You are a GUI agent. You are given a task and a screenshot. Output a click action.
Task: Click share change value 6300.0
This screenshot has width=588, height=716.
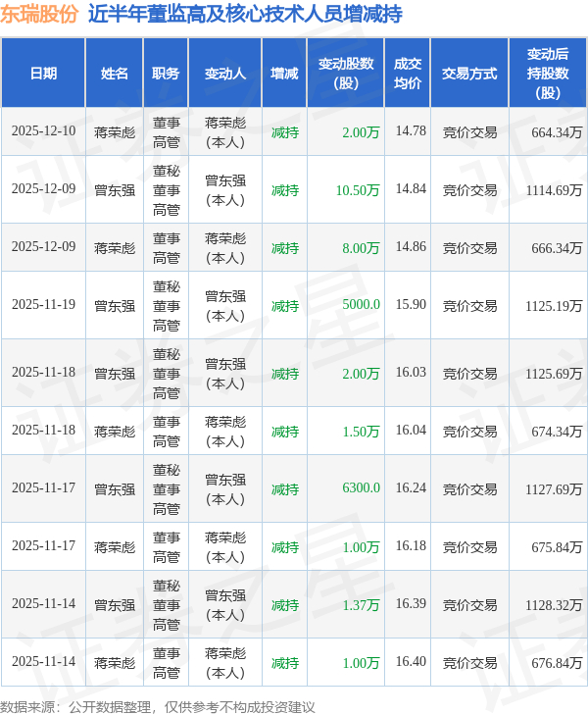point(361,488)
